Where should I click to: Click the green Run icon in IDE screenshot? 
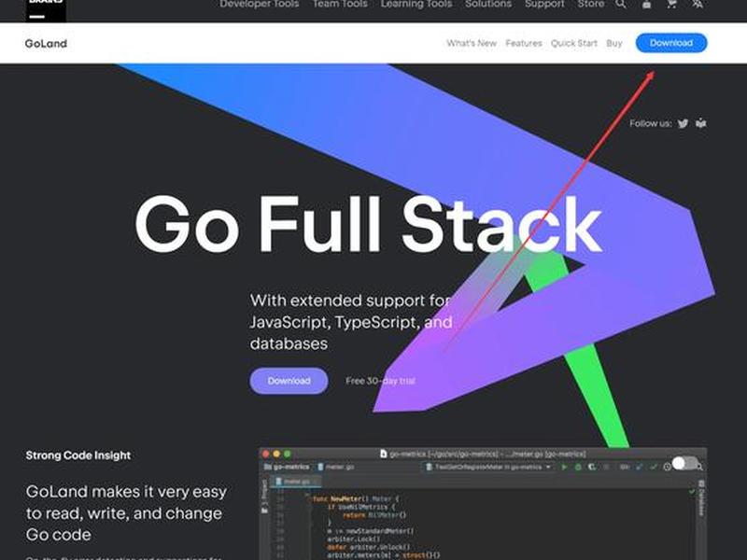[564, 468]
